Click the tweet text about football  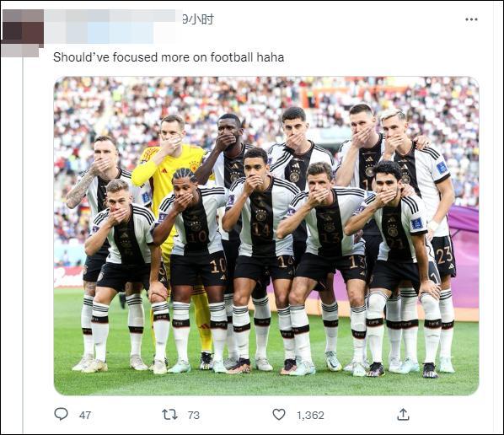(x=169, y=57)
